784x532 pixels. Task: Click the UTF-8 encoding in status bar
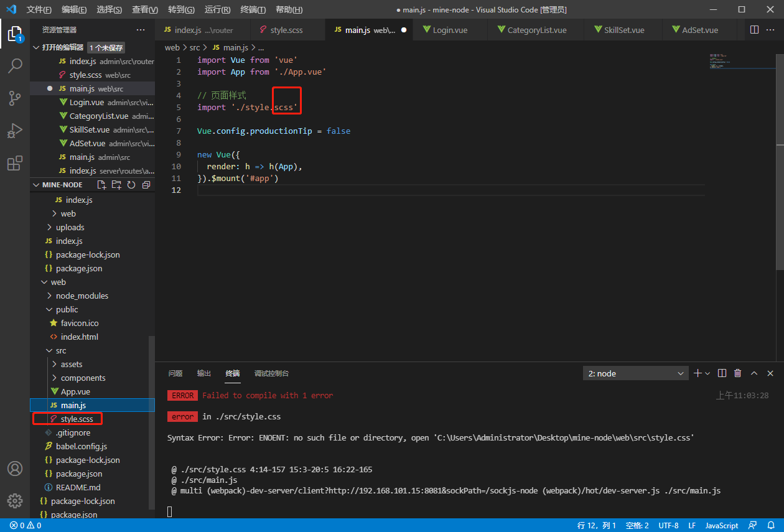pyautogui.click(x=668, y=525)
